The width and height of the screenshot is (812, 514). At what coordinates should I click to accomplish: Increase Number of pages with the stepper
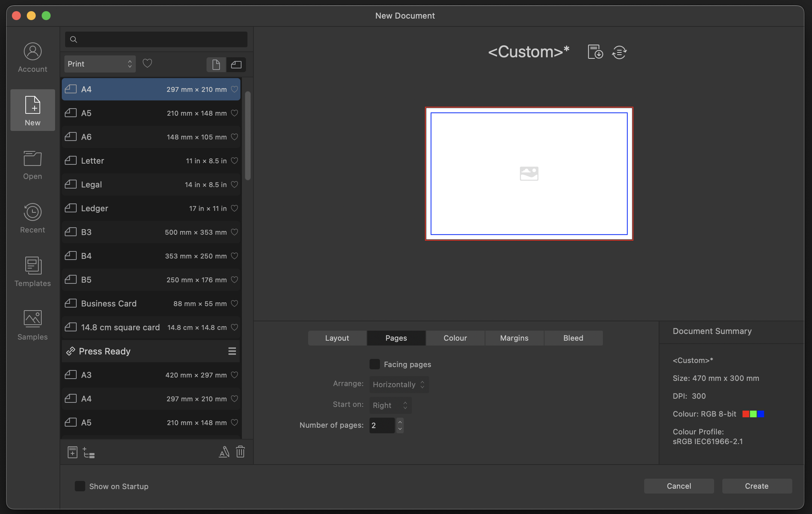pos(400,422)
